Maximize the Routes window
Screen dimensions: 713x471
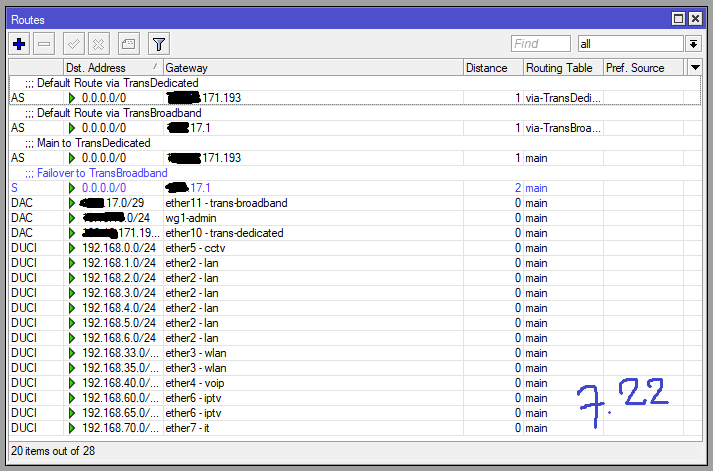tap(678, 19)
